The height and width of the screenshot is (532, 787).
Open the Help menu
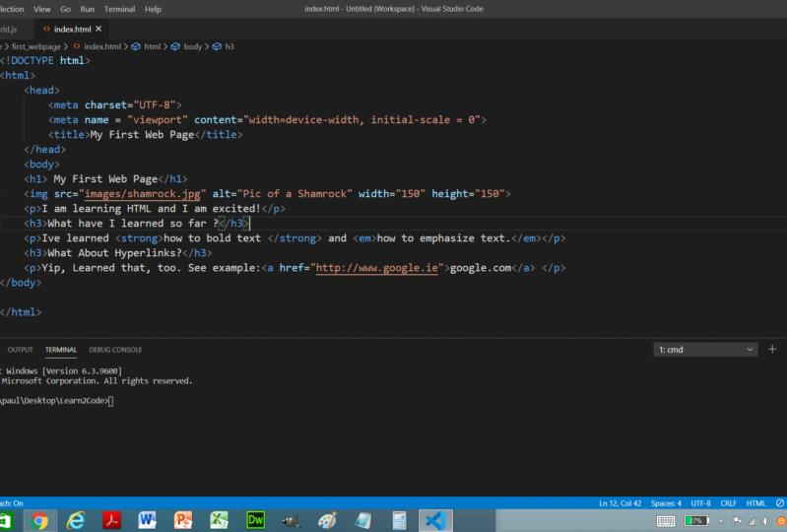point(153,9)
